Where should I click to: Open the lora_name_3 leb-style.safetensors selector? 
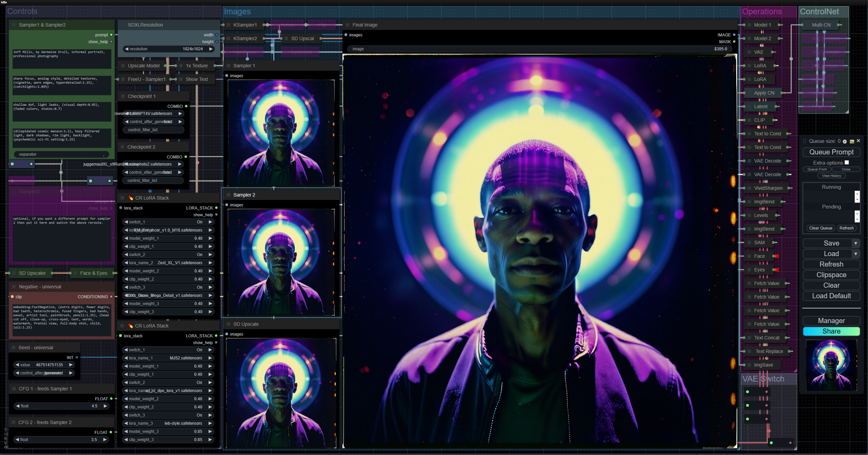tap(168, 423)
